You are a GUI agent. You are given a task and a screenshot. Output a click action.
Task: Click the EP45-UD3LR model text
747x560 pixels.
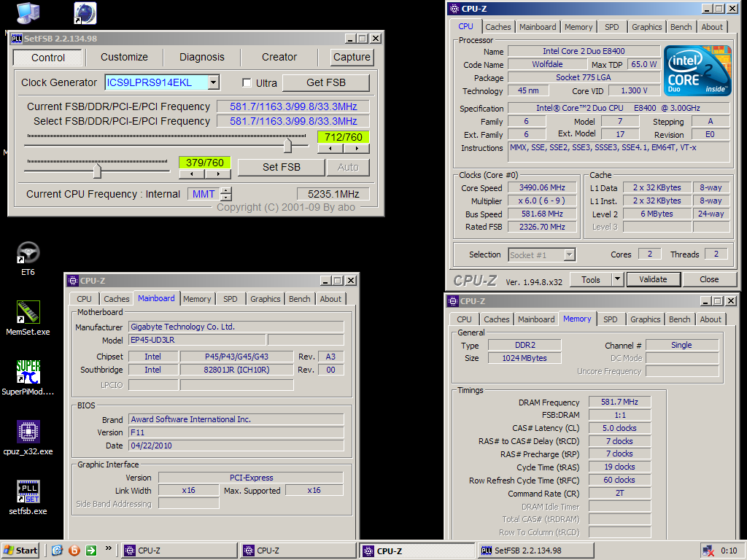point(153,340)
